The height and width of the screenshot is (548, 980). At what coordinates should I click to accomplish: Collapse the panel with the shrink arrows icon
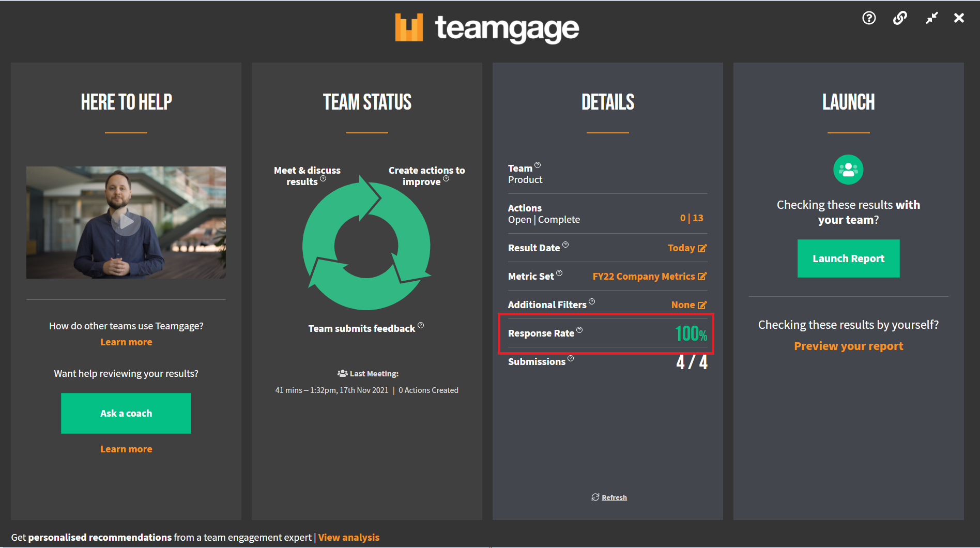point(931,18)
